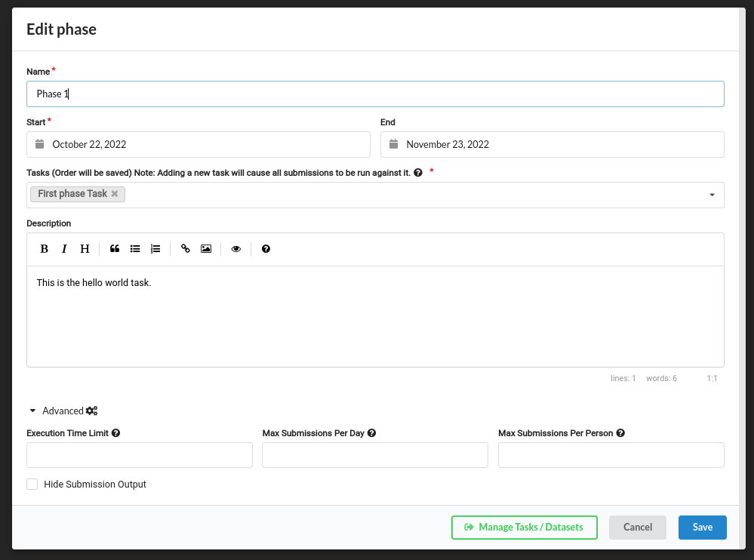Insert a hyperlink via link icon
754x560 pixels.
click(186, 248)
